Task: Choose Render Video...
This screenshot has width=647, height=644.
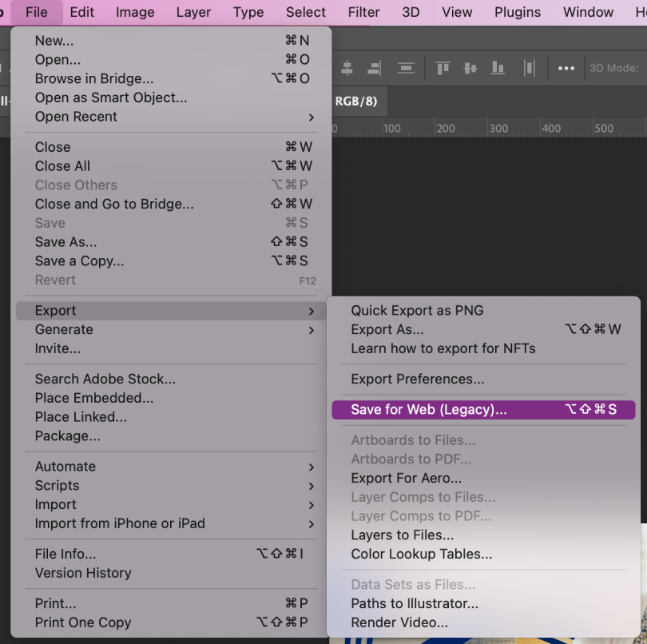Action: (483, 622)
